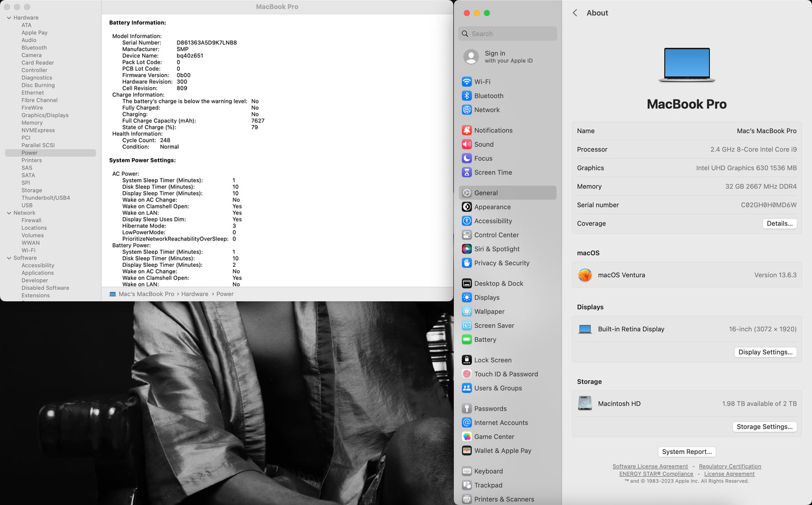
Task: Open the Siri & Spotlight icon
Action: 466,249
